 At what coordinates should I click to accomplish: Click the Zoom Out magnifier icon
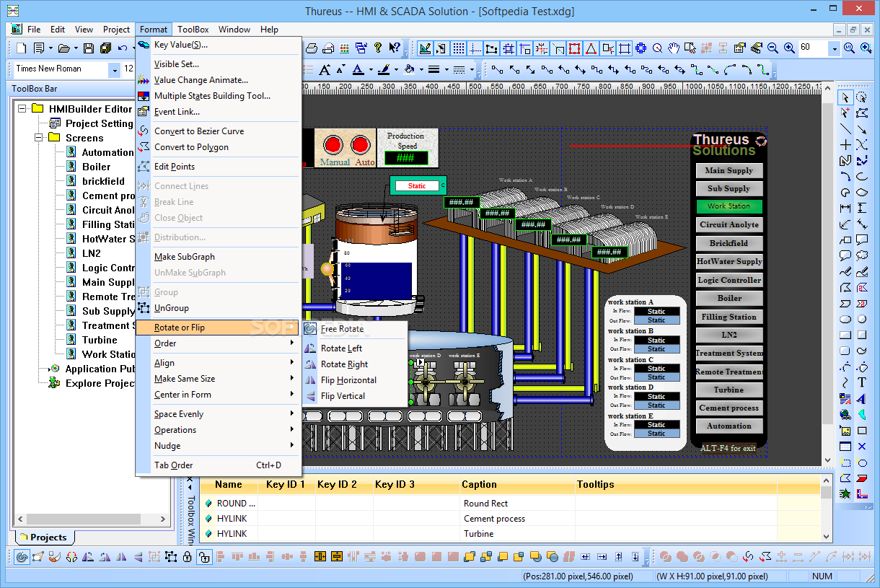tap(773, 48)
